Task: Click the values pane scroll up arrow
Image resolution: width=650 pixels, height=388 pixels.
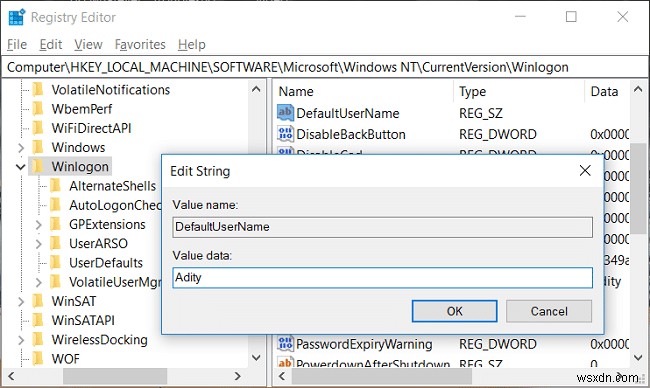Action: pyautogui.click(x=638, y=89)
